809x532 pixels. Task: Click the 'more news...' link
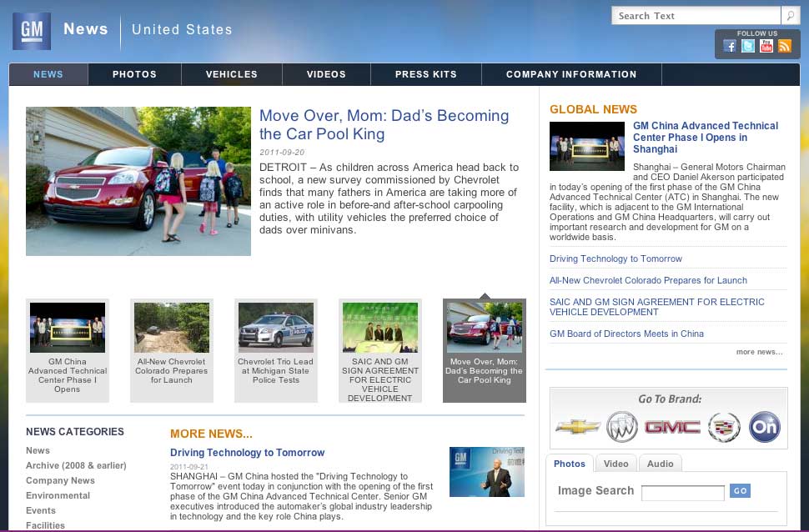(759, 352)
